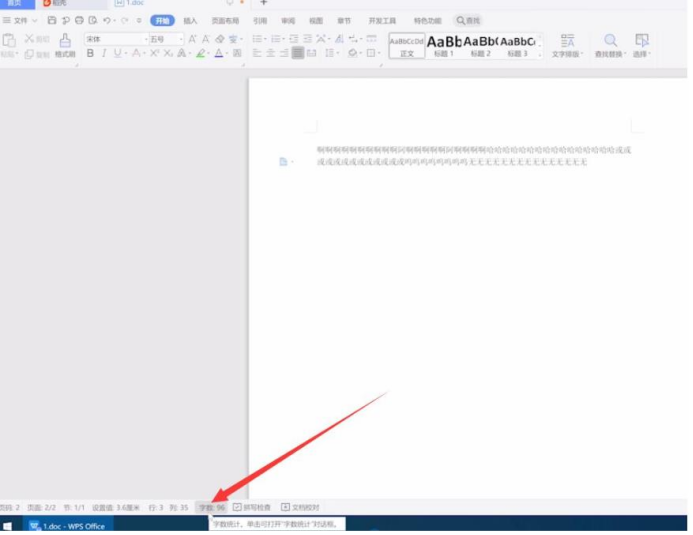Open the 文件 menu
Screen dimensions: 693x535
[19, 20]
